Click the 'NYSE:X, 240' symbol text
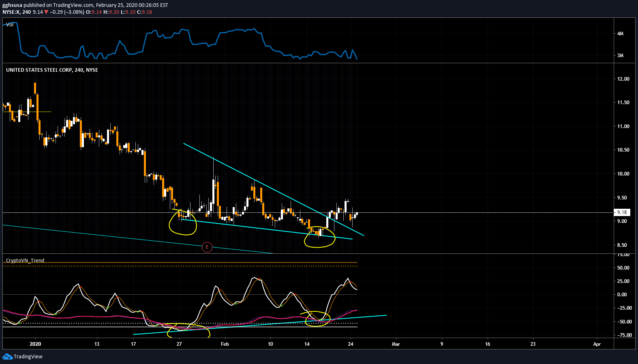Viewport: 638px width, 364px height. coord(17,12)
